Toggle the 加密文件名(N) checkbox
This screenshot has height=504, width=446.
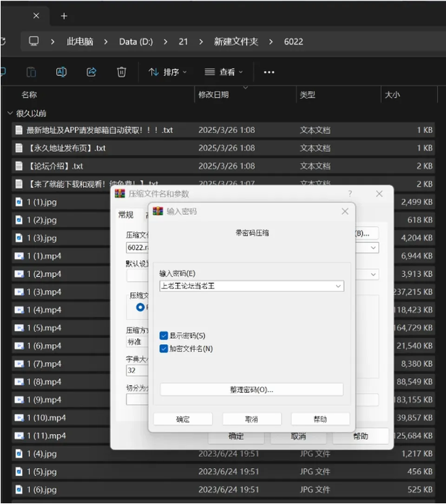(164, 349)
